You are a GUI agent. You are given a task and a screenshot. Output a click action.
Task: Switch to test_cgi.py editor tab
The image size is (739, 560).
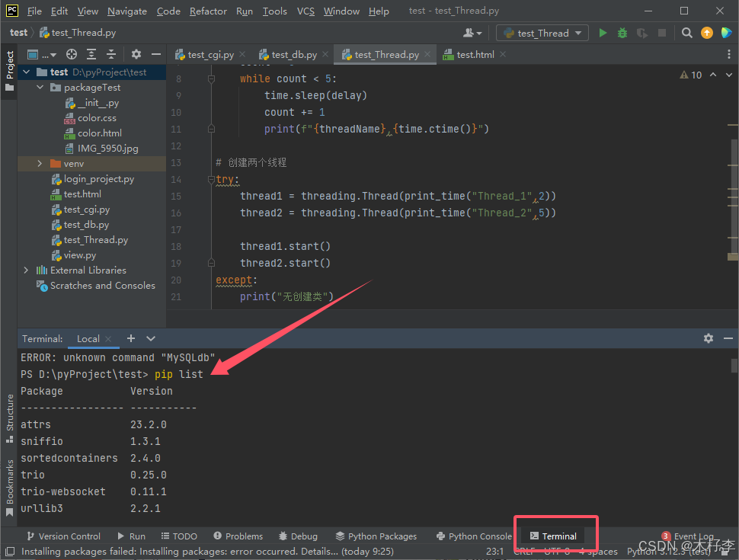tap(210, 55)
